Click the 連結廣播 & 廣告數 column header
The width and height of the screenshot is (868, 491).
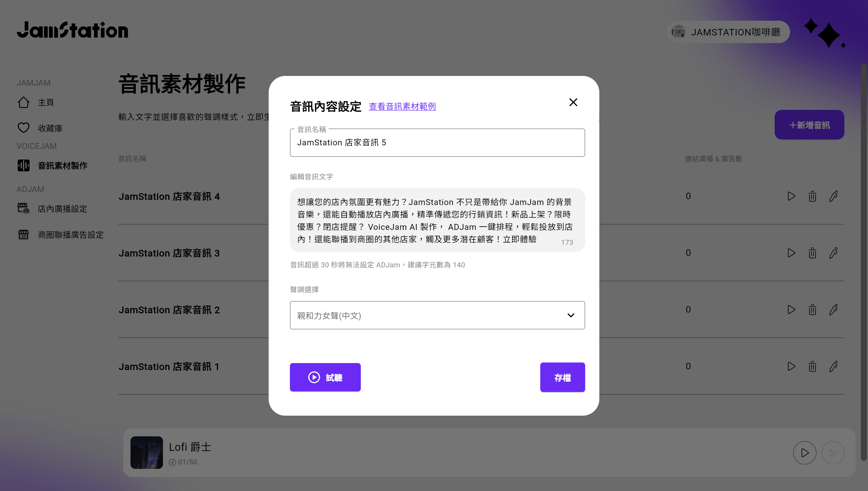[714, 159]
